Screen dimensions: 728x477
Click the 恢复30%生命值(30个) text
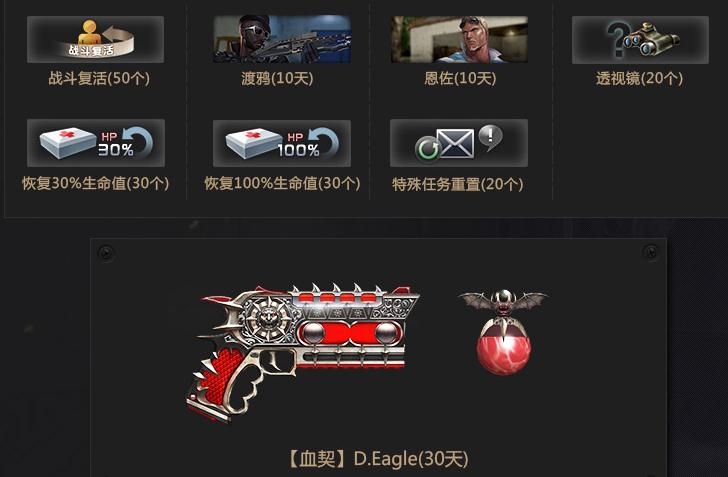tap(96, 183)
